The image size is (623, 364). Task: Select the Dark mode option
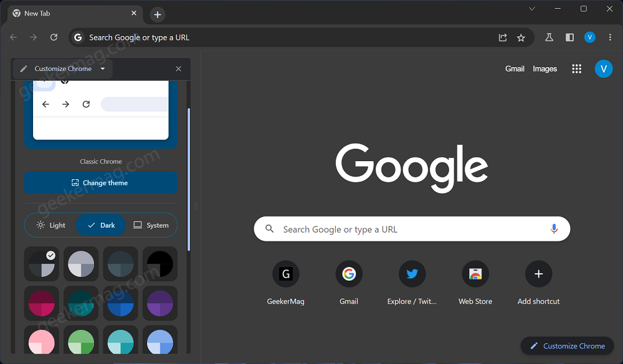tap(101, 225)
